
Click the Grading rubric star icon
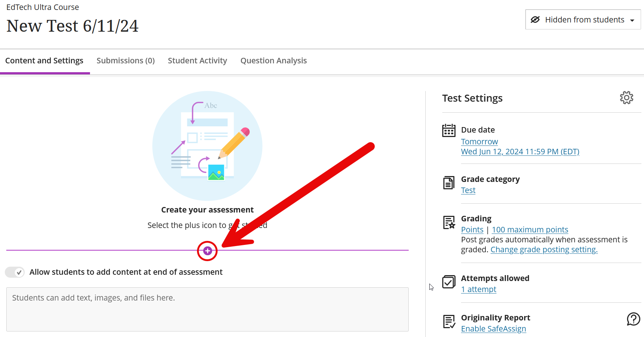click(x=449, y=222)
